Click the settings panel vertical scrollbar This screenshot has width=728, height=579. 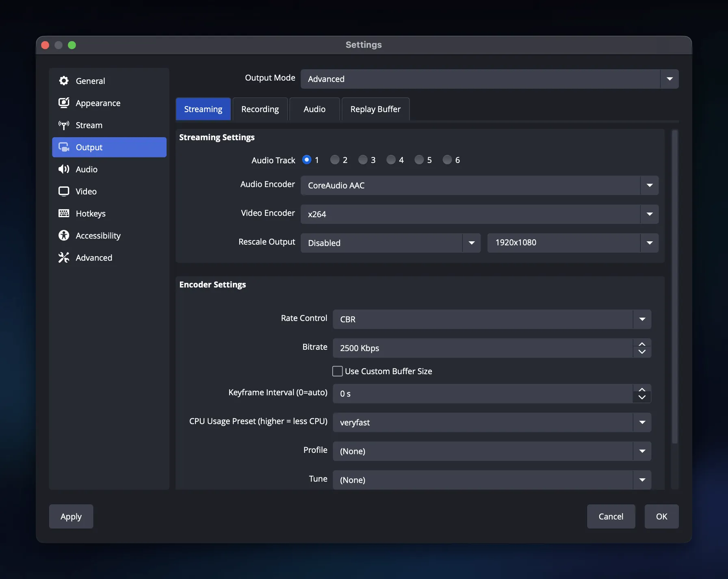coord(675,287)
